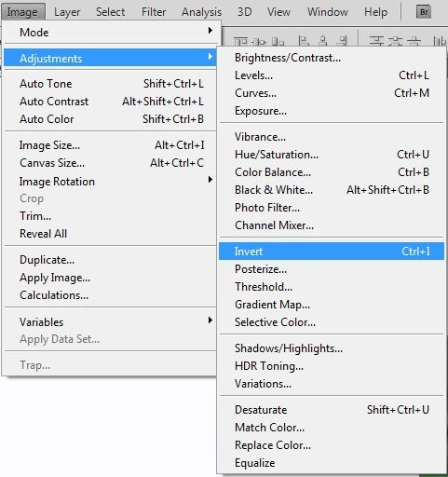Open the Curves adjustment dialog
This screenshot has width=448, height=477.
tap(332, 93)
